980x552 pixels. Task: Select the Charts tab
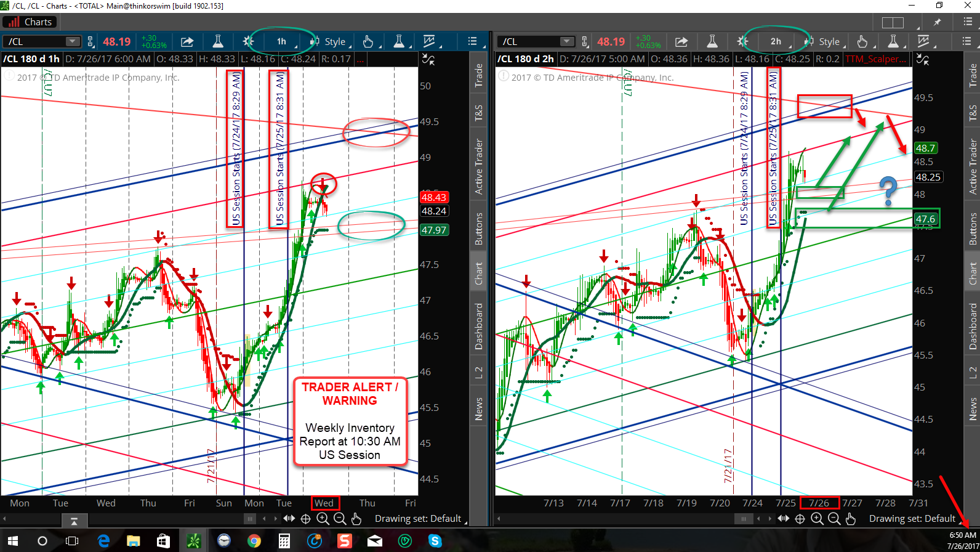pyautogui.click(x=30, y=22)
